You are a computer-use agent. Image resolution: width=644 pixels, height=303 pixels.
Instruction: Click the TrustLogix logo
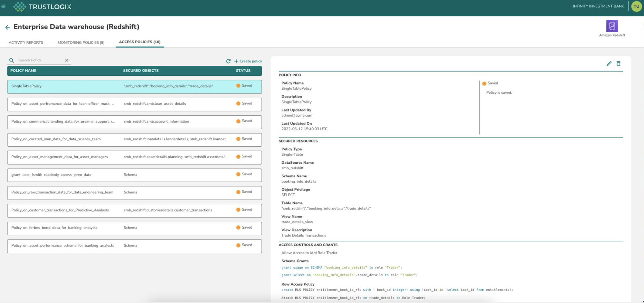click(42, 6)
